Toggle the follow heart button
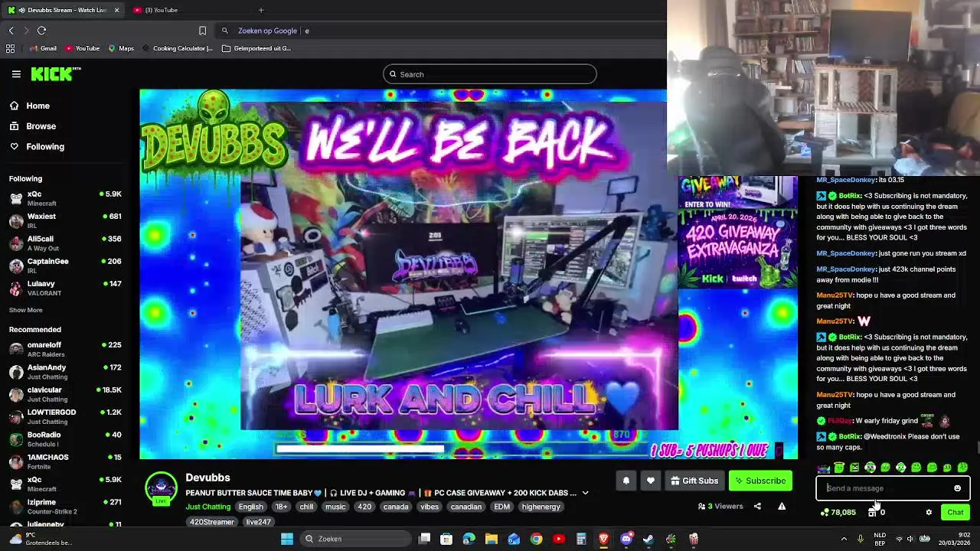 coord(650,481)
